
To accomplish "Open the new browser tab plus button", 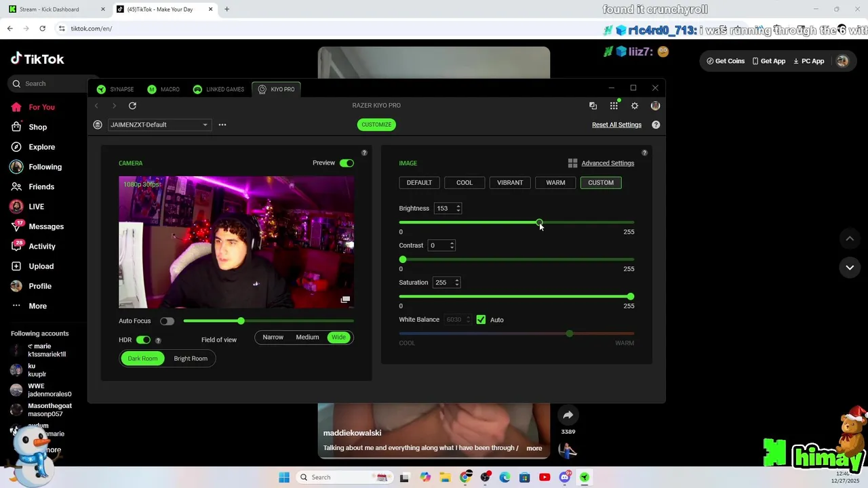I will pos(226,9).
